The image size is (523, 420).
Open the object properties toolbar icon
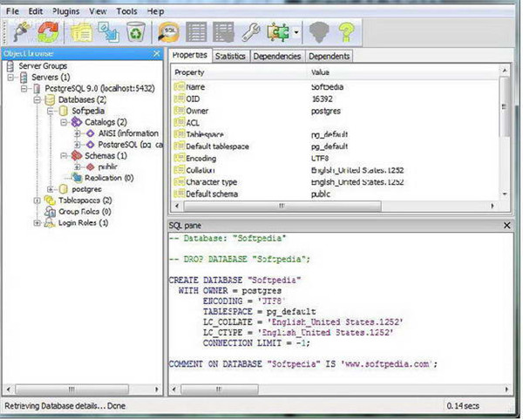83,32
